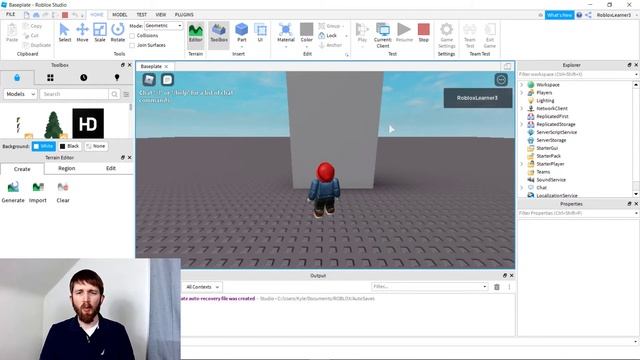This screenshot has height=360, width=640.
Task: Open the Mode Geometric dropdown
Action: pos(164,26)
